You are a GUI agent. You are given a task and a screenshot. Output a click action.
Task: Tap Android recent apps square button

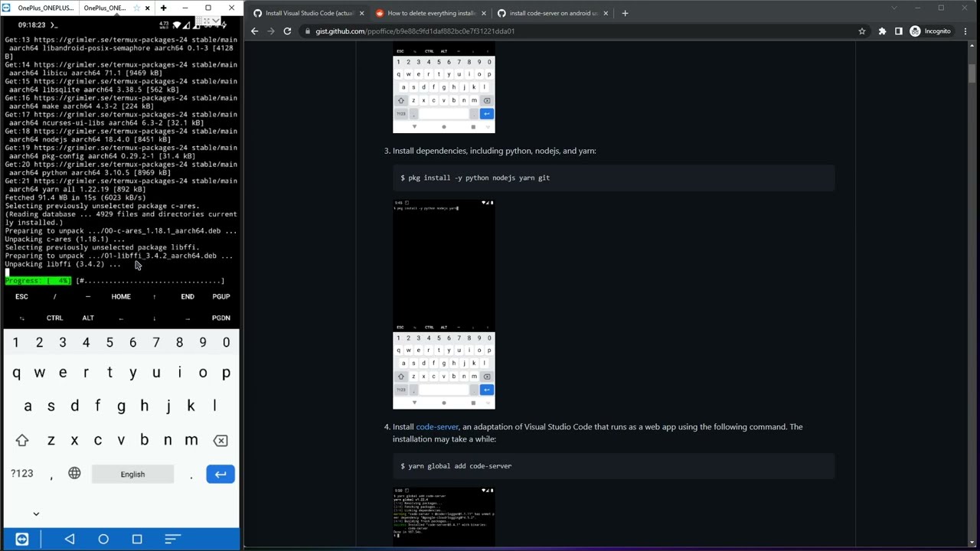pos(137,540)
